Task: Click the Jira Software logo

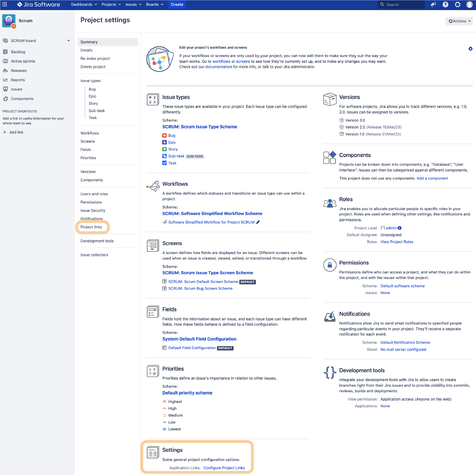Action: coord(38,4)
